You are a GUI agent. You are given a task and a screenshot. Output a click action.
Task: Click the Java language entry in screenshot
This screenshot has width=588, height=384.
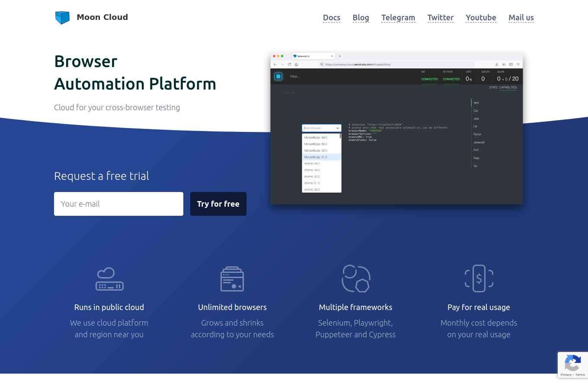[476, 118]
